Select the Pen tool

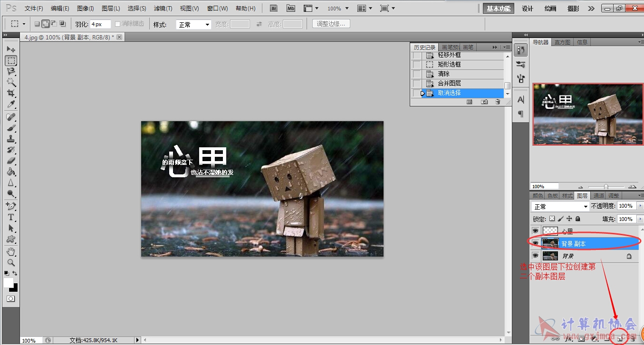[11, 206]
